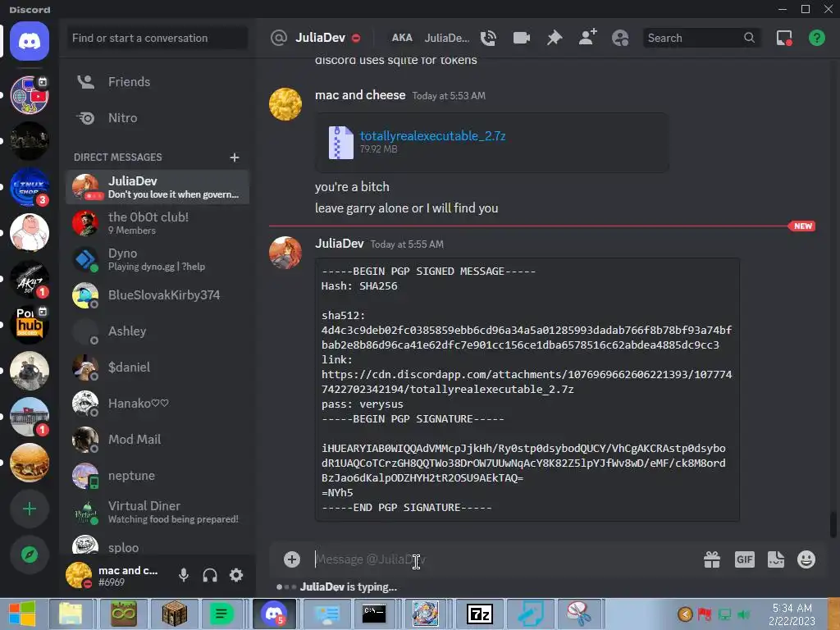
Task: Open pinned messages
Action: (555, 38)
